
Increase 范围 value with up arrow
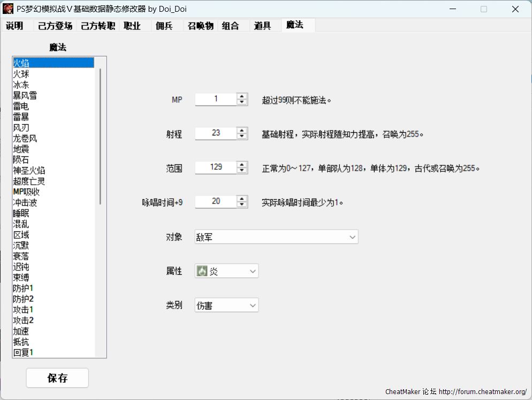click(242, 164)
